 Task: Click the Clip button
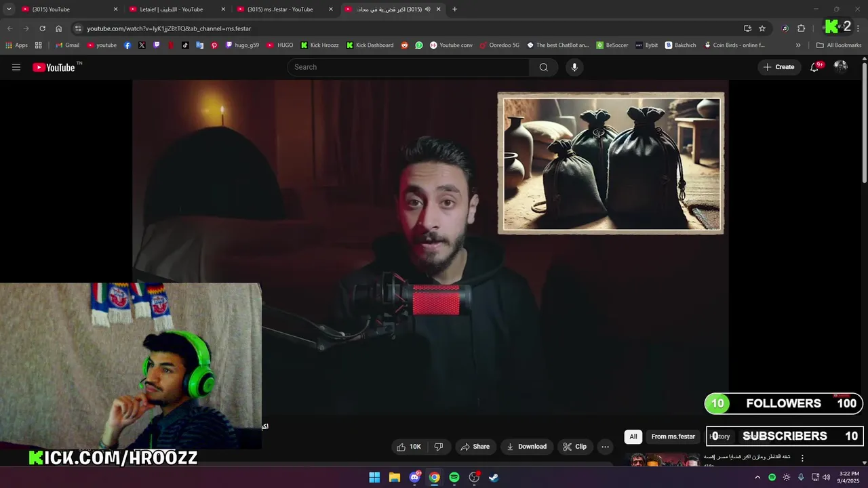575,447
